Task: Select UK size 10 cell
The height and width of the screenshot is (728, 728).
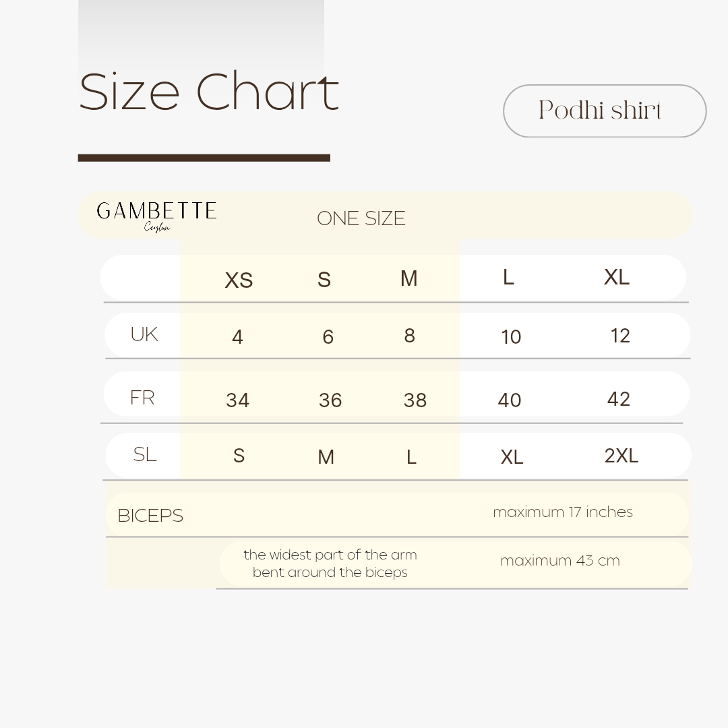Action: click(x=511, y=336)
